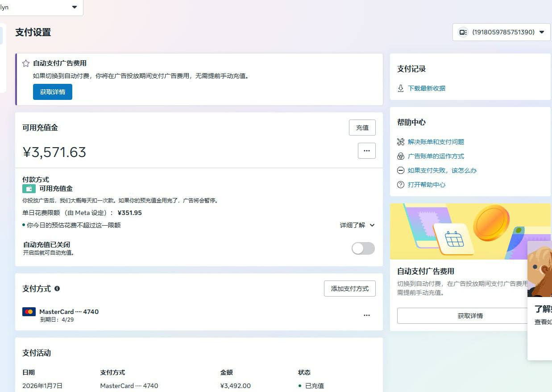Click the blue 获取详情 button
Image resolution: width=552 pixels, height=392 pixels.
[53, 92]
